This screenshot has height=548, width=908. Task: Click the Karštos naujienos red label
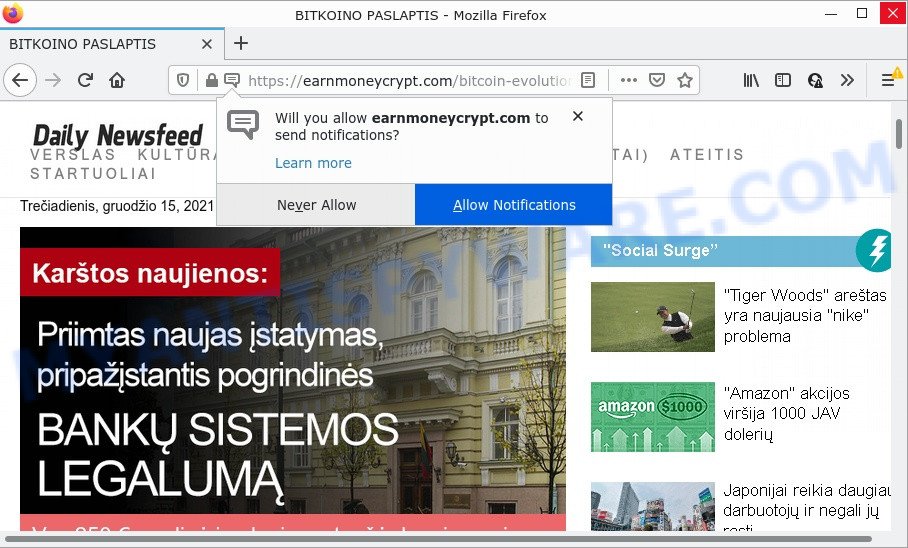click(150, 273)
